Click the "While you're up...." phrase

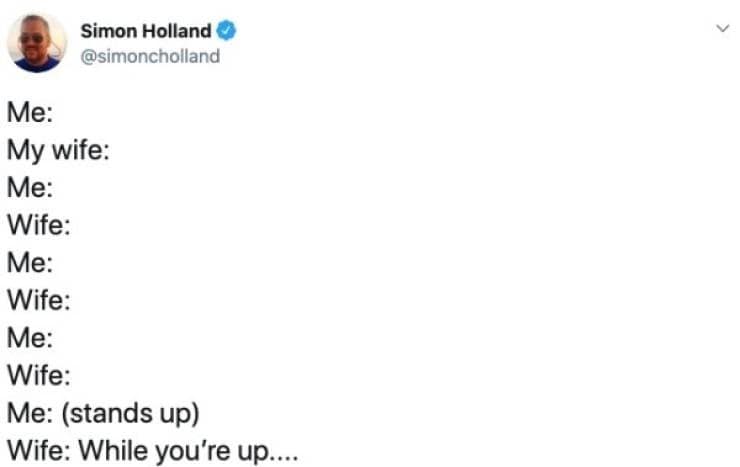[187, 450]
